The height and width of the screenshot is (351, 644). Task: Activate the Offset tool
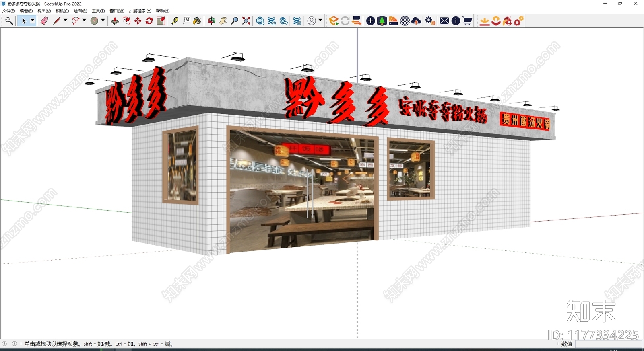tap(126, 21)
